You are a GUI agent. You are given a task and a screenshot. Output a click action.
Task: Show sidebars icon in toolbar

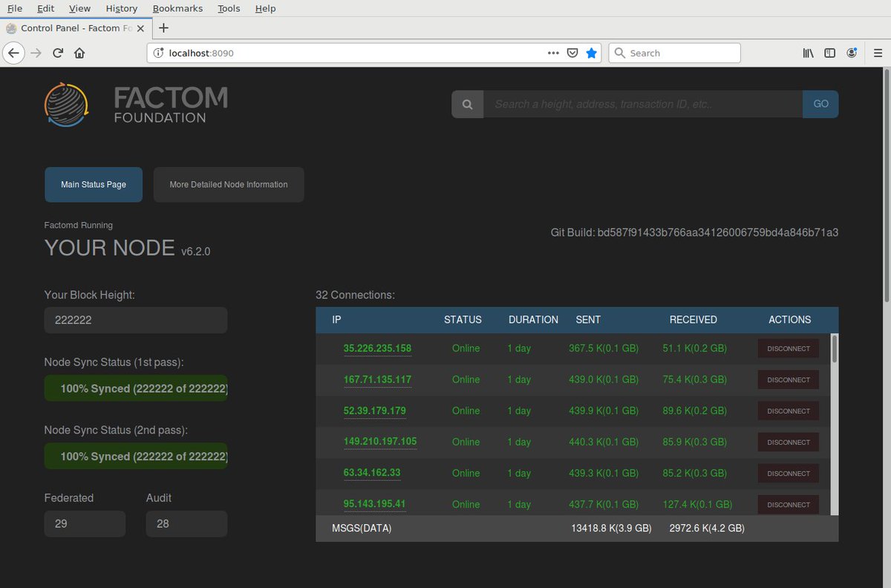click(830, 53)
